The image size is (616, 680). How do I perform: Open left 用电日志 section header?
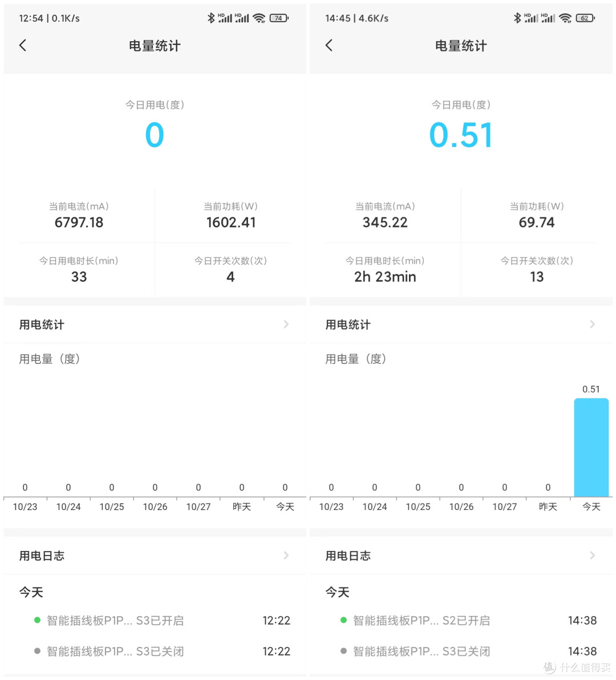coord(155,556)
